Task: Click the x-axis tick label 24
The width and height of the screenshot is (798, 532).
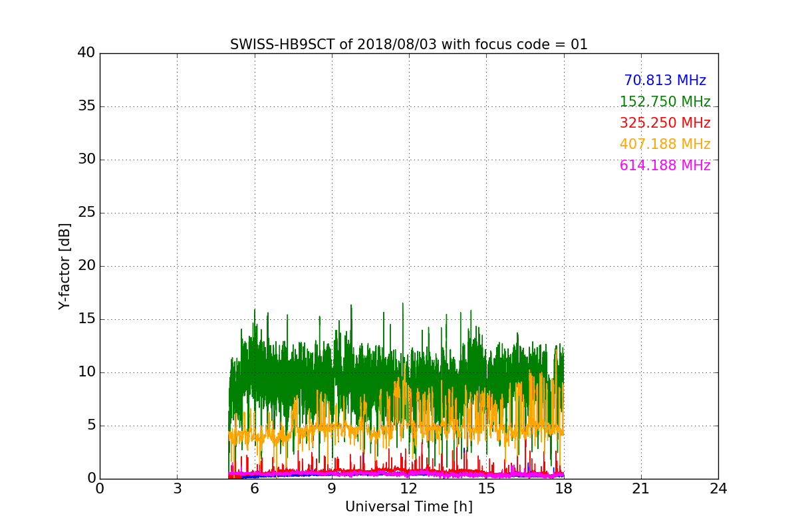Action: point(718,489)
